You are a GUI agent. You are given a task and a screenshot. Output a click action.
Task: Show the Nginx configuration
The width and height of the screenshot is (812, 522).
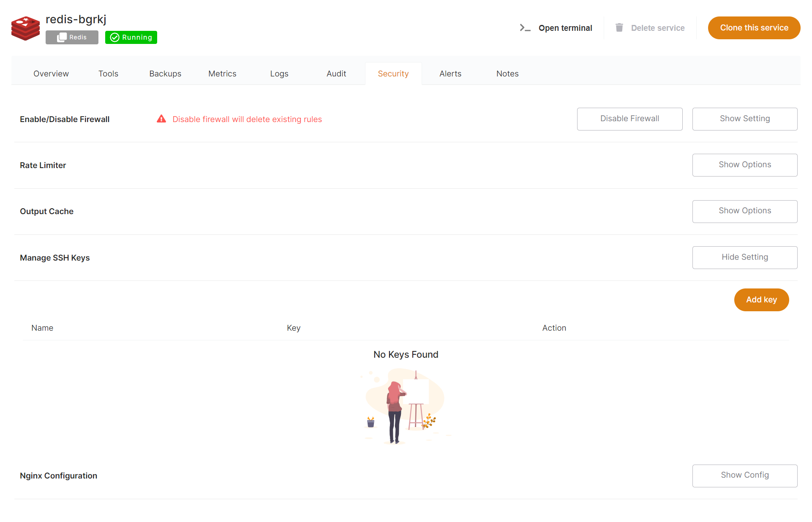point(744,476)
